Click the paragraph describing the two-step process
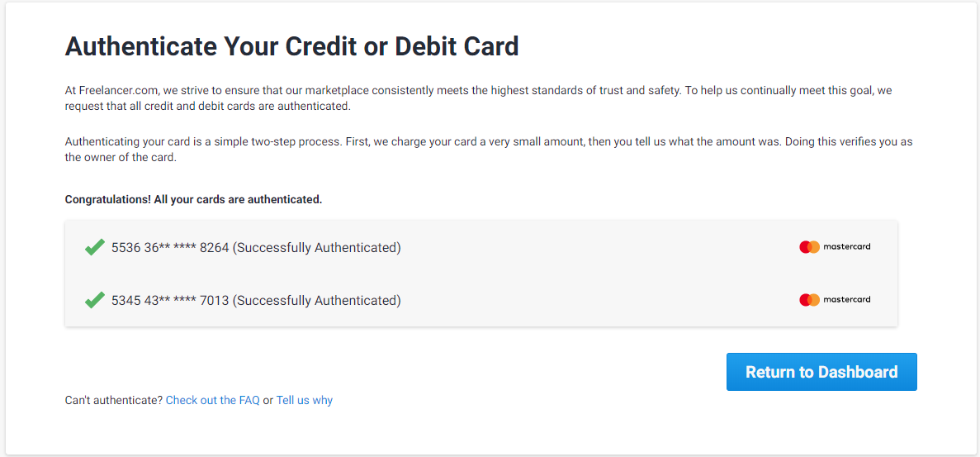The image size is (980, 457). pos(488,150)
